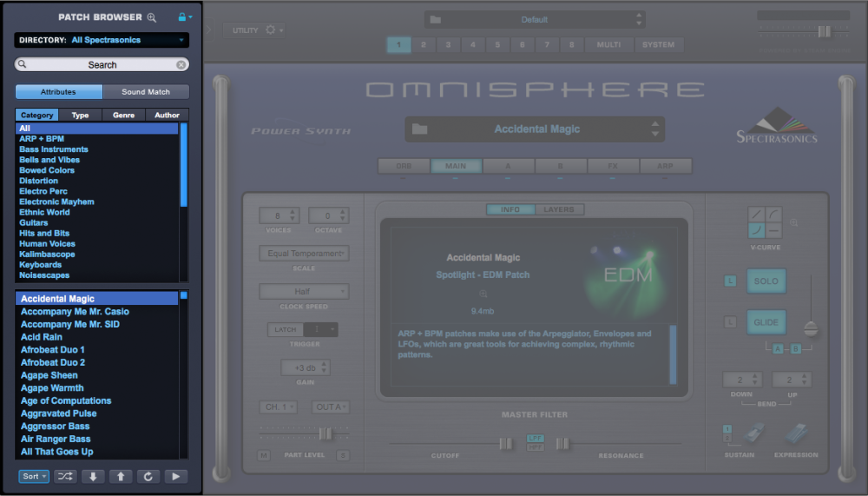This screenshot has height=496, width=868.
Task: Refresh the patch browser
Action: [148, 476]
